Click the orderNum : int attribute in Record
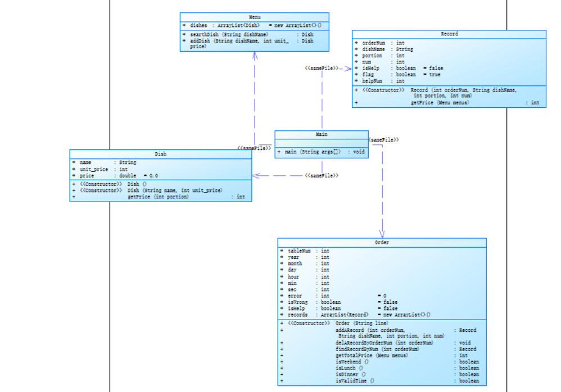 pos(379,43)
